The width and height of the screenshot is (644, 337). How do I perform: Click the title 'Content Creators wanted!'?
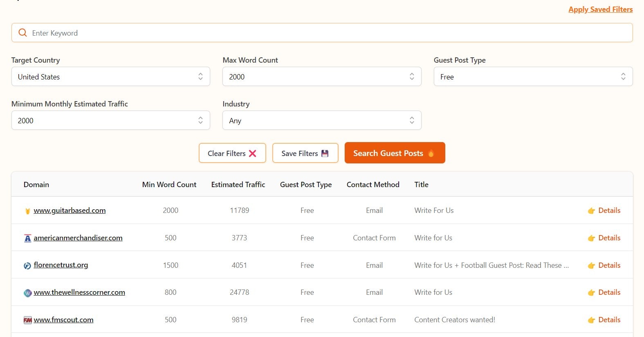click(x=455, y=320)
